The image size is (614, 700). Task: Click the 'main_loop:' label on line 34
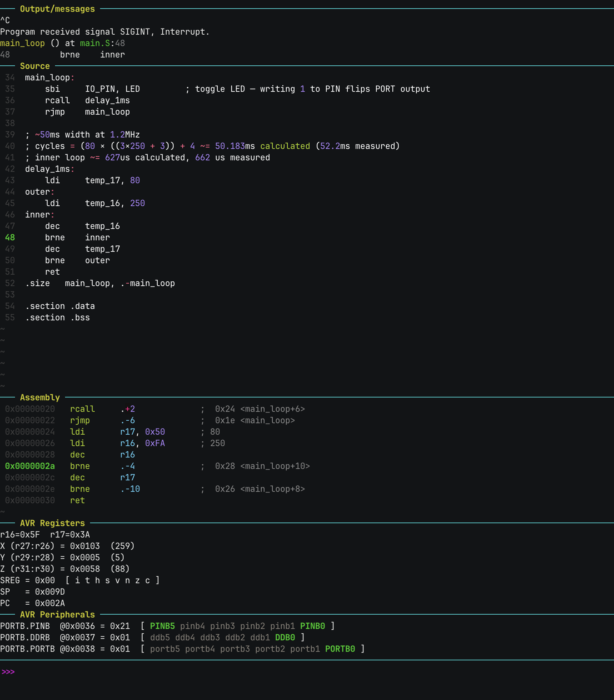(50, 77)
